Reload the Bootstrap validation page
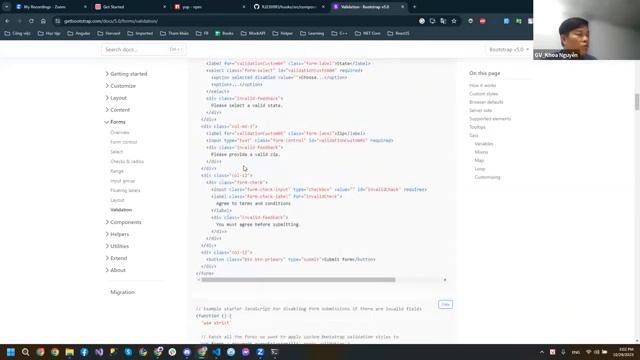640x360 pixels. coord(31,21)
